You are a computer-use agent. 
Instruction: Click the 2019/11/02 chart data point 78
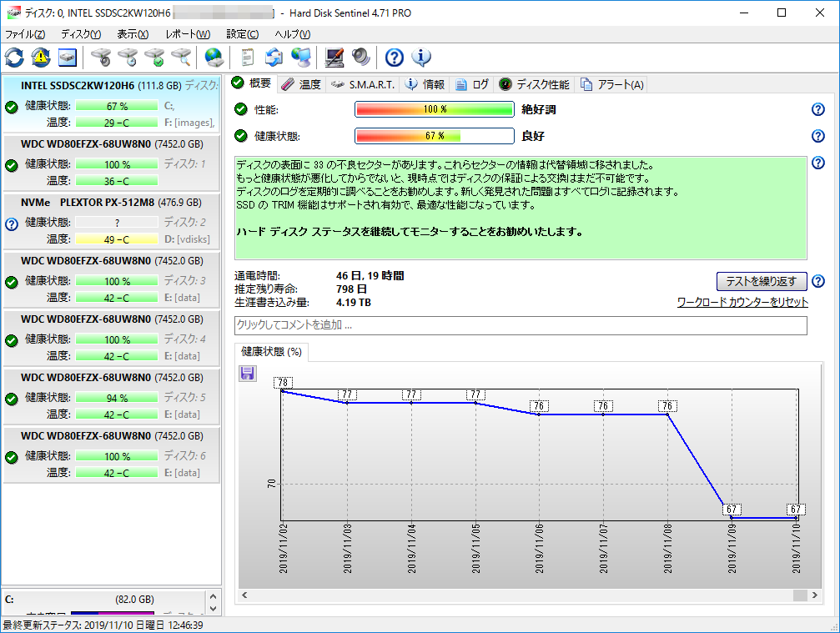[x=282, y=391]
